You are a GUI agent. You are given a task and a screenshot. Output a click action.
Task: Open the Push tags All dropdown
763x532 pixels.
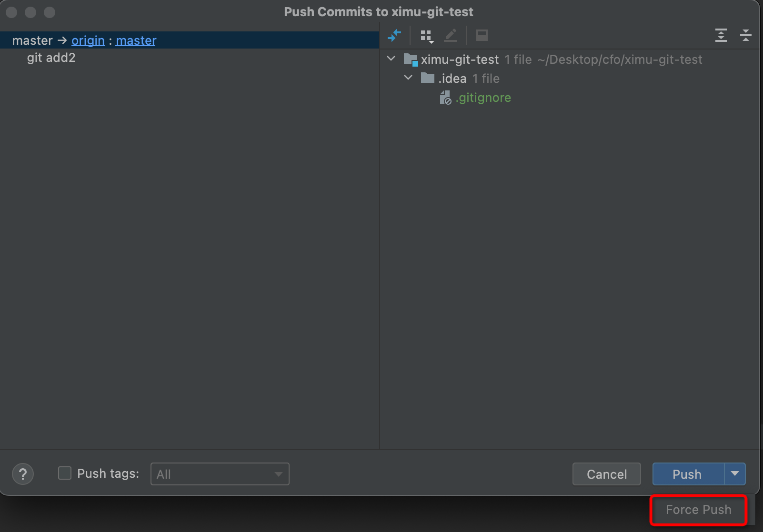(x=220, y=474)
